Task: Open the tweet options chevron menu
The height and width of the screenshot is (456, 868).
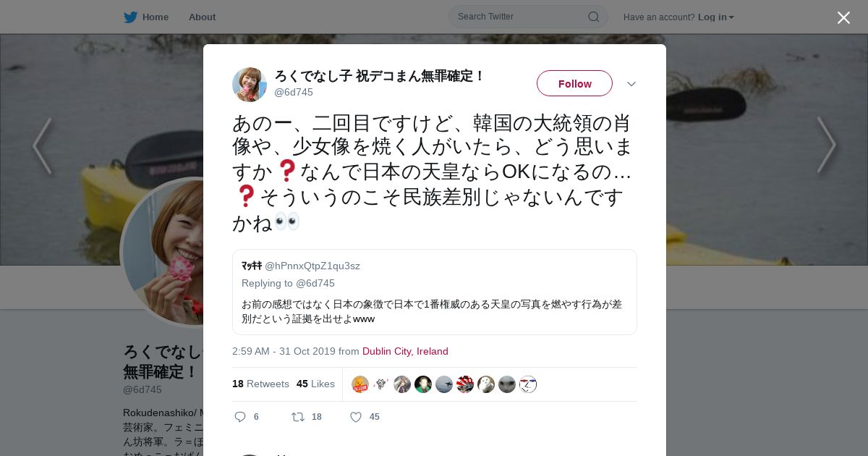Action: click(x=631, y=84)
